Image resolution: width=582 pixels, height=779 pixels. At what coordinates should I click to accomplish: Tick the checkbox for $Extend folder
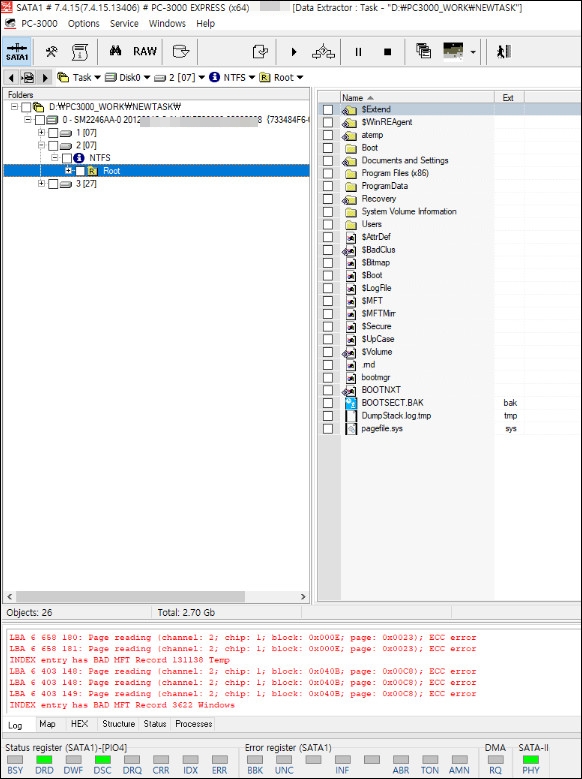328,109
